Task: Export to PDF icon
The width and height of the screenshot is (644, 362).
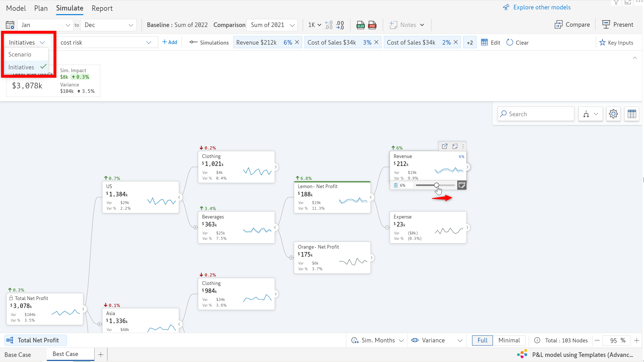Action: click(x=372, y=25)
